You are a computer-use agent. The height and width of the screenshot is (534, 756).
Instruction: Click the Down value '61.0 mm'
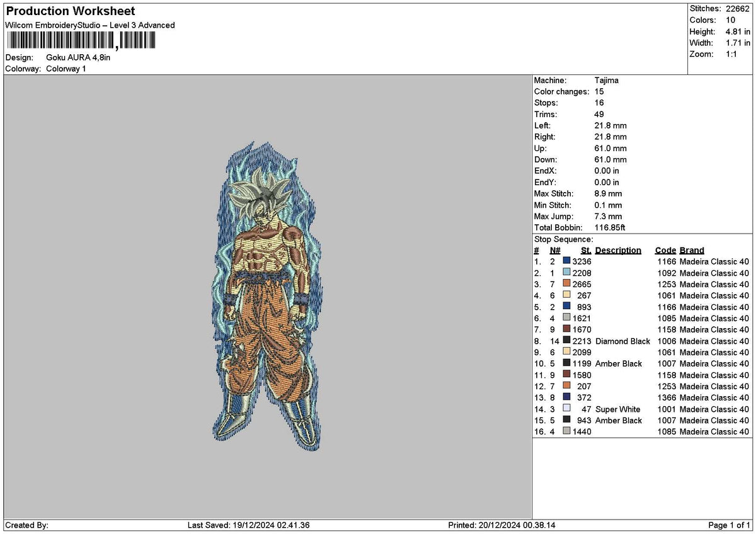610,160
